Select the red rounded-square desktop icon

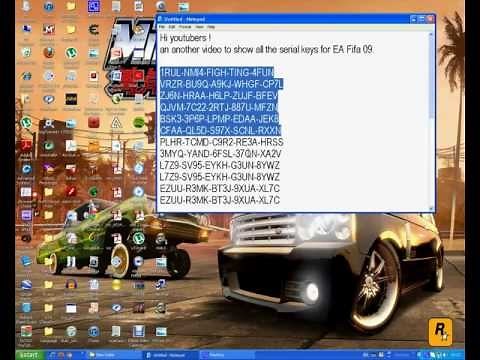point(94,123)
